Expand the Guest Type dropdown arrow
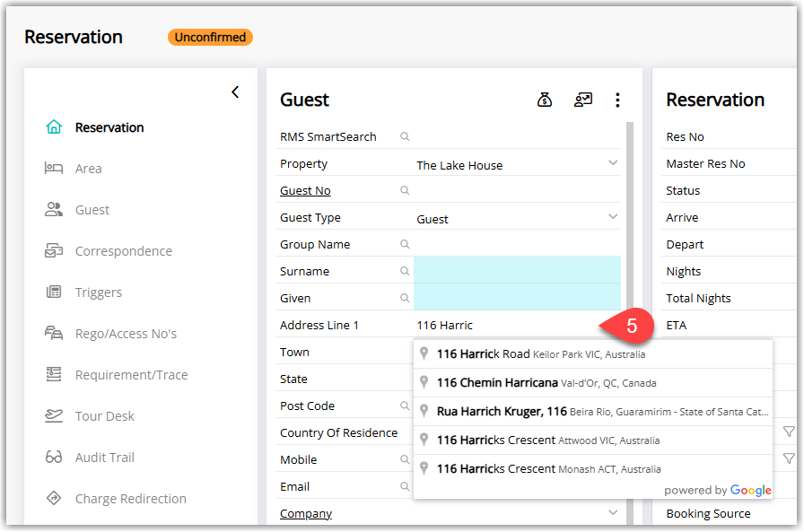The image size is (804, 532). [x=613, y=217]
